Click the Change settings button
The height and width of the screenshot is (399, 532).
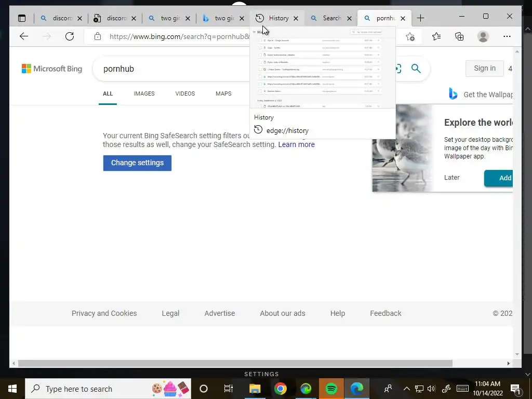tap(137, 163)
